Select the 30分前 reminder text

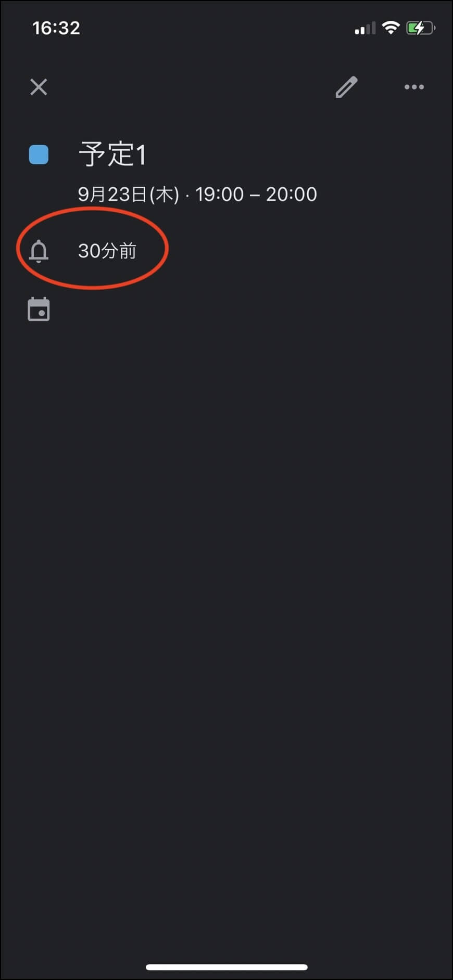107,251
